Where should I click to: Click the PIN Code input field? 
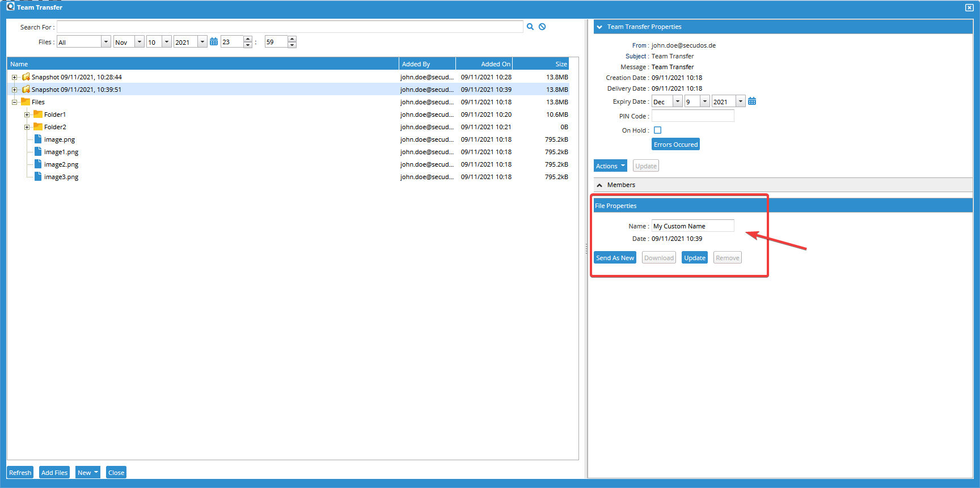tap(693, 116)
